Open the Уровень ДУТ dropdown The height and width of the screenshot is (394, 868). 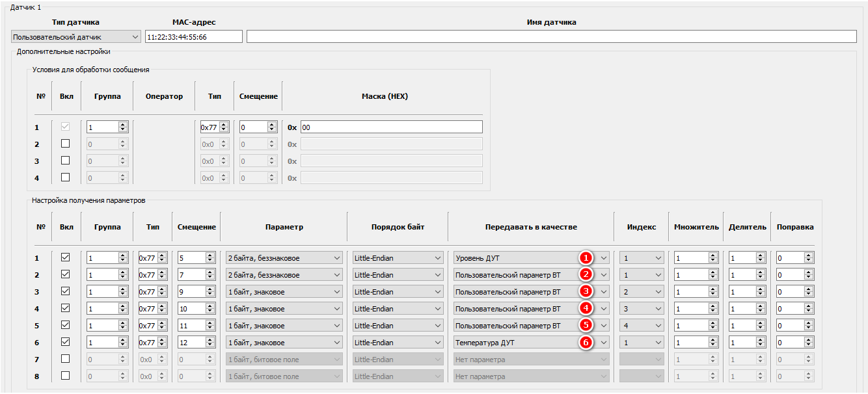click(531, 258)
